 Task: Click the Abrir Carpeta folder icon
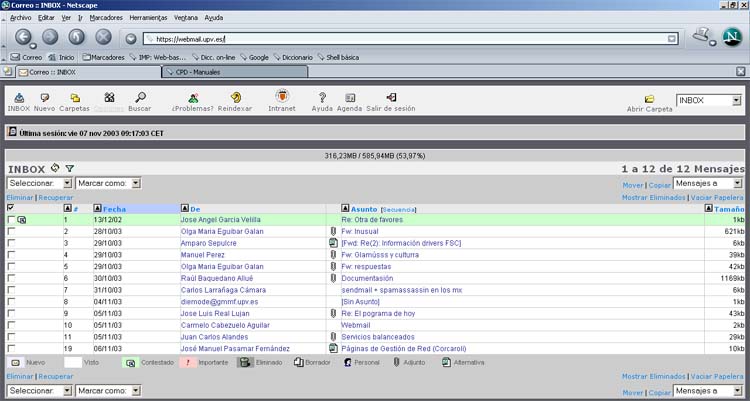tap(649, 99)
